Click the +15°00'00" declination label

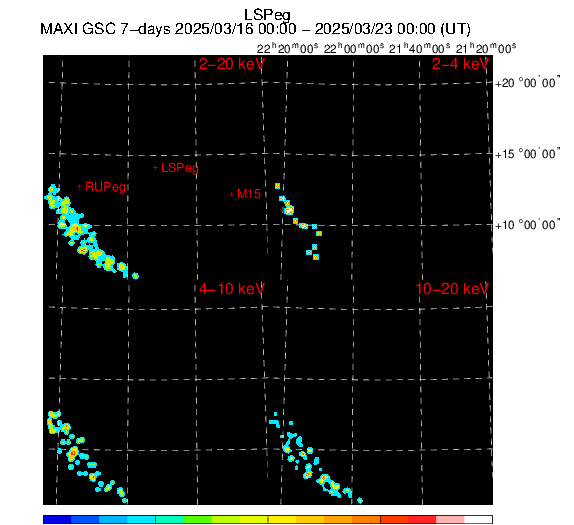pos(528,154)
